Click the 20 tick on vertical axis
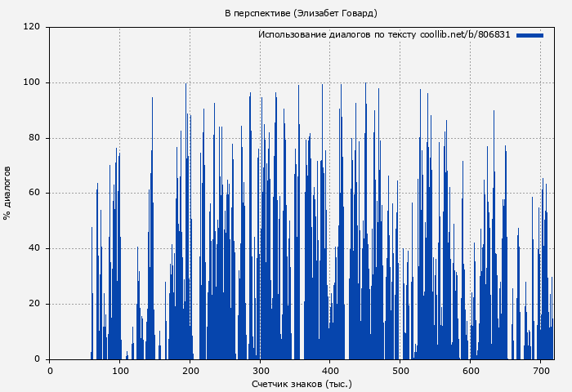The image size is (572, 392). pyautogui.click(x=34, y=304)
